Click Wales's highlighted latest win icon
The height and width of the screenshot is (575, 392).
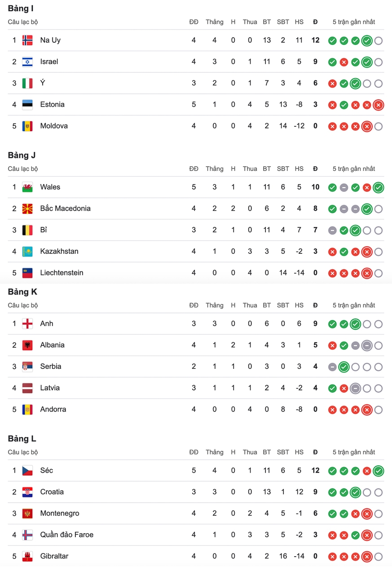coord(378,188)
